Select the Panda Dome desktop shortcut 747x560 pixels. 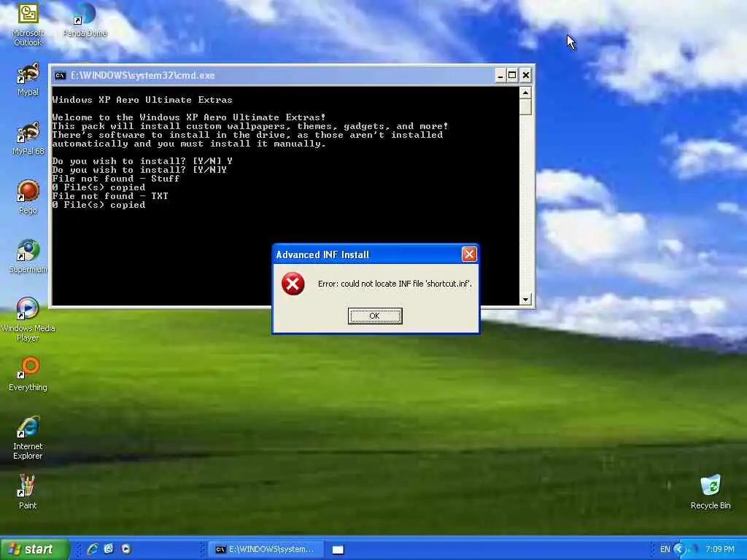pos(85,20)
